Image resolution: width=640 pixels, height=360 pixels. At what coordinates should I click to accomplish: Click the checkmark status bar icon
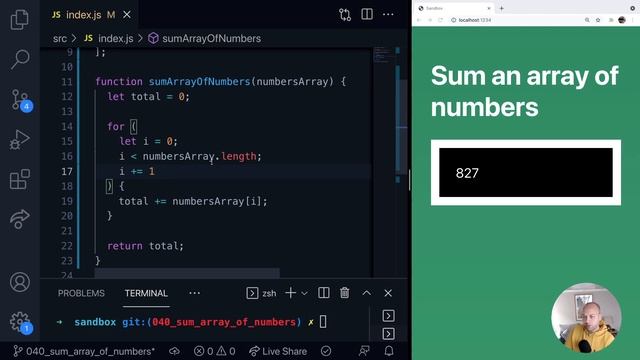point(326,351)
